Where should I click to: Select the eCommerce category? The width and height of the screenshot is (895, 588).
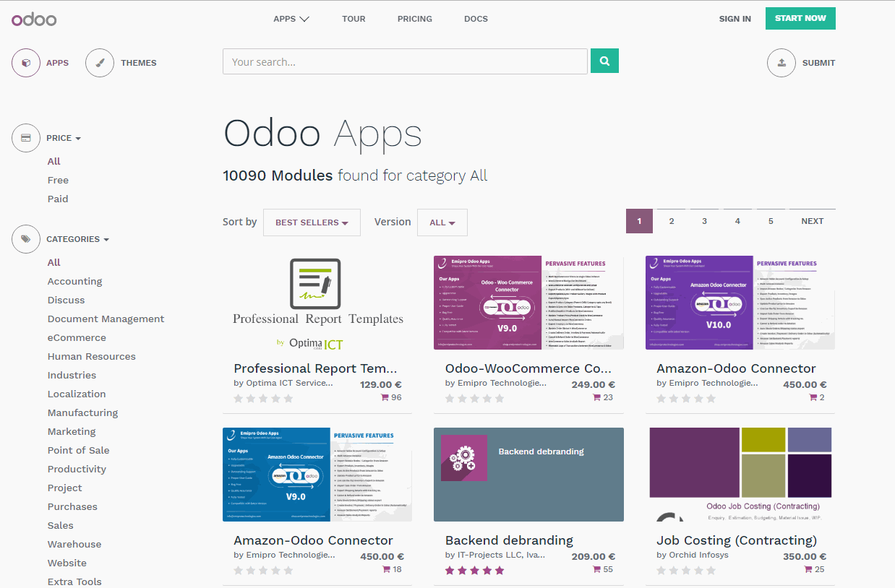click(x=77, y=337)
